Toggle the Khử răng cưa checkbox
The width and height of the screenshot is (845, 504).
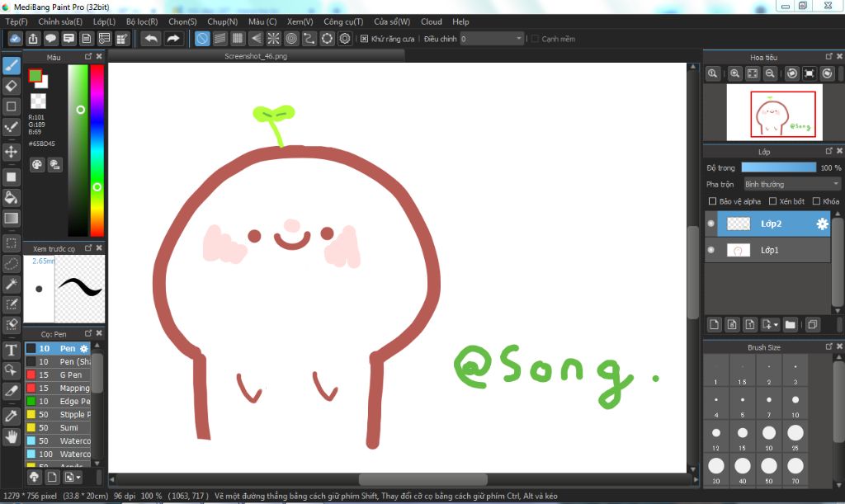pos(364,39)
